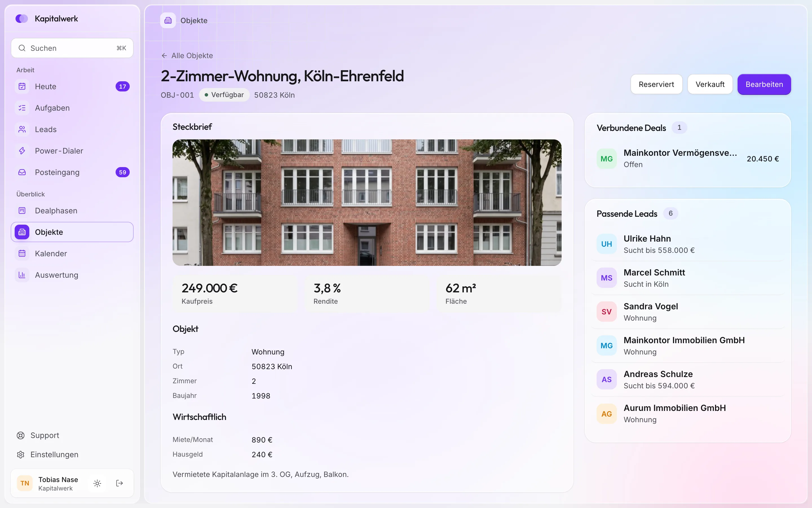
Task: Click the search magnifier icon
Action: tap(22, 48)
